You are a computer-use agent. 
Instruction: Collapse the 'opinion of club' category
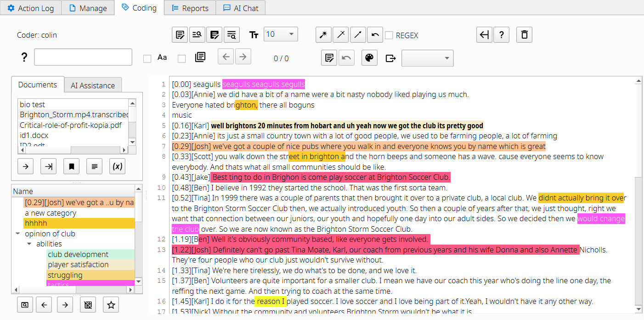coord(17,234)
